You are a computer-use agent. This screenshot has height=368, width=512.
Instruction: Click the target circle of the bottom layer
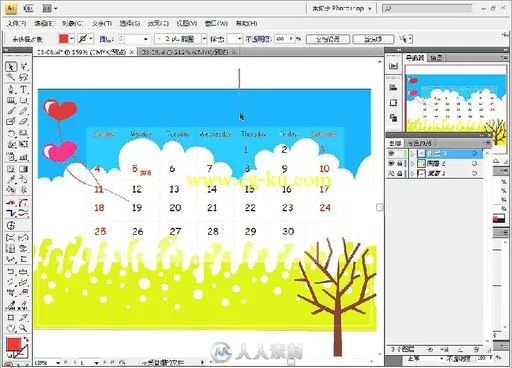click(474, 173)
